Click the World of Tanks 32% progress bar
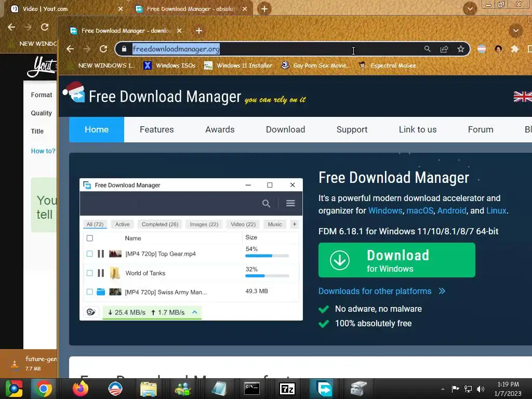532x399 pixels. (x=267, y=276)
